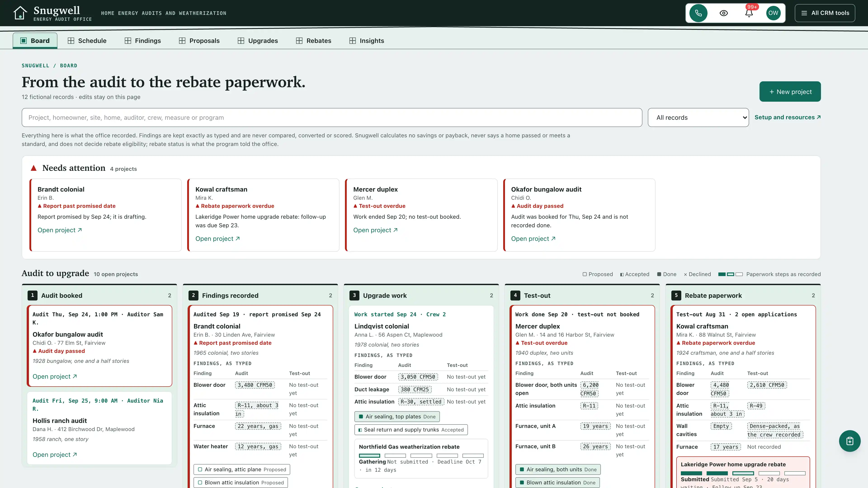The width and height of the screenshot is (868, 488).
Task: Open the OW user avatar
Action: tap(773, 13)
